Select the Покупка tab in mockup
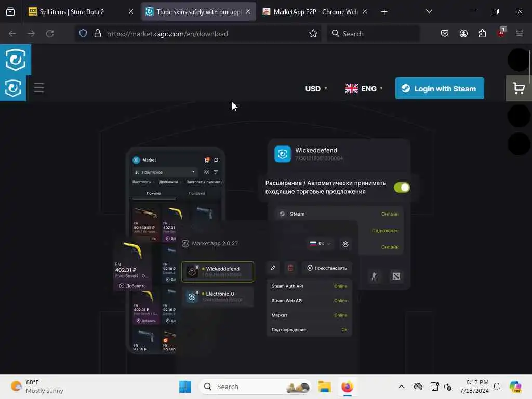This screenshot has width=532, height=399. click(154, 193)
